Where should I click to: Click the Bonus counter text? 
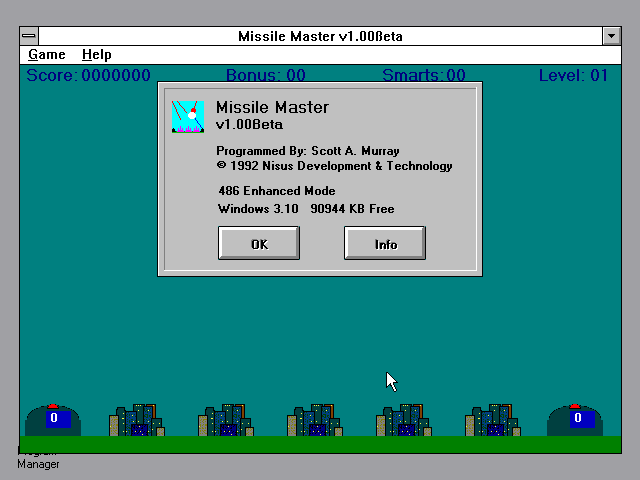click(x=266, y=75)
